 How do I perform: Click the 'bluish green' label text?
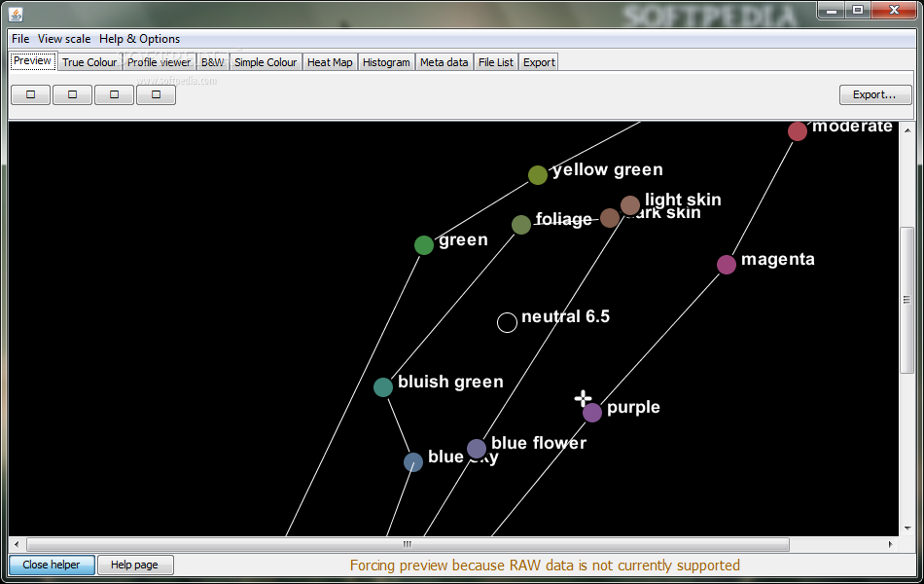450,383
